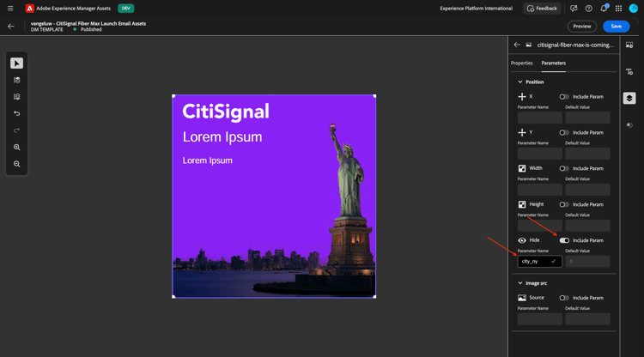Open the user profile avatar
Image resolution: width=644 pixels, height=357 pixels.
634,9
